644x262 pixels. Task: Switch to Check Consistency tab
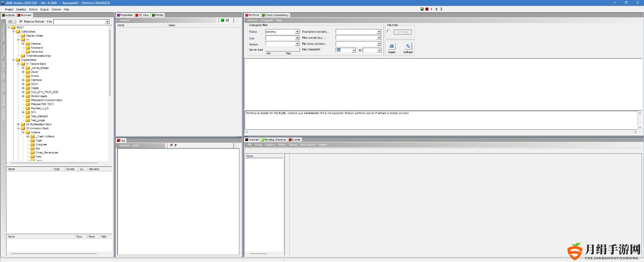coord(275,15)
